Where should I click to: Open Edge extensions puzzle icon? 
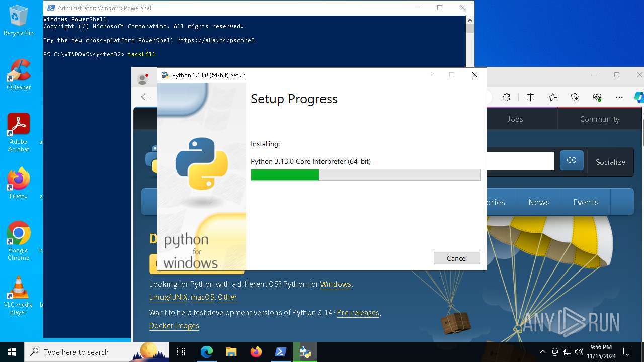click(x=507, y=97)
